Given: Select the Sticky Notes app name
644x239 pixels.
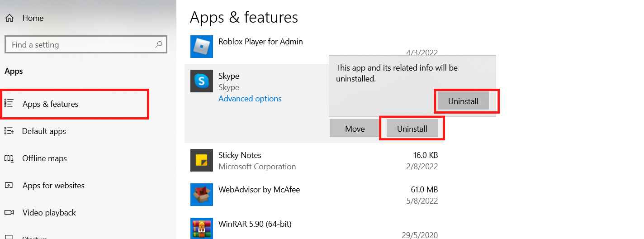Looking at the screenshot, I should tap(240, 155).
